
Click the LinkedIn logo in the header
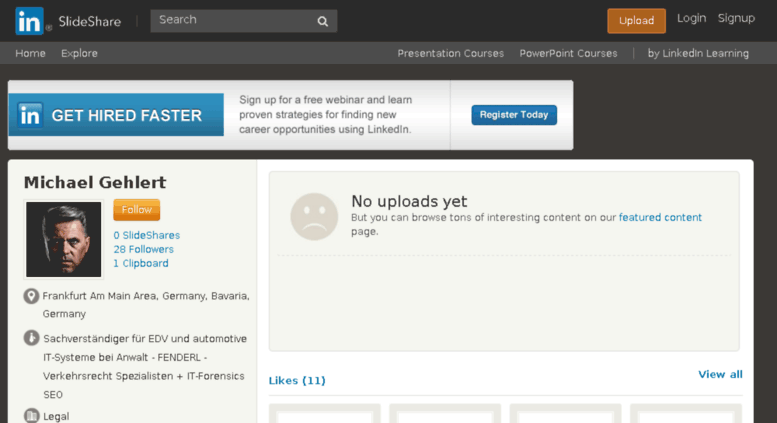(29, 21)
